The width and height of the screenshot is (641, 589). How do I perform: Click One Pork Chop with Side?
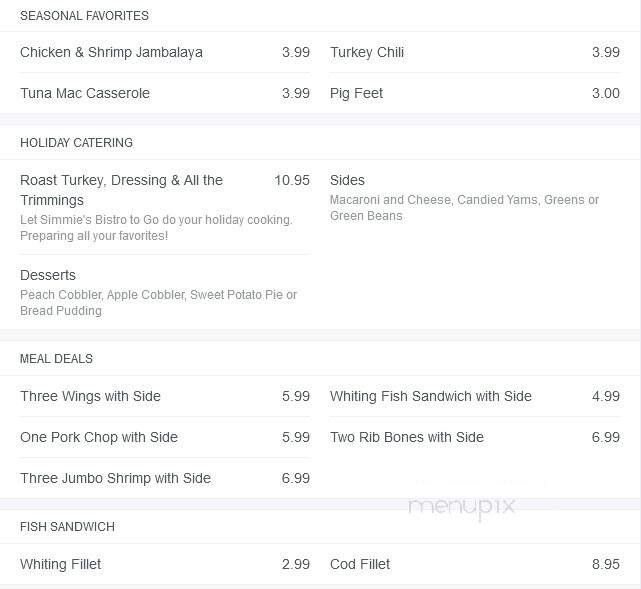[x=99, y=437]
